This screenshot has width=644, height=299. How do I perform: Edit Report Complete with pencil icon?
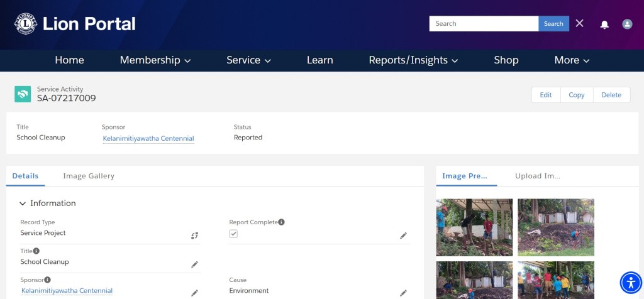click(x=403, y=236)
